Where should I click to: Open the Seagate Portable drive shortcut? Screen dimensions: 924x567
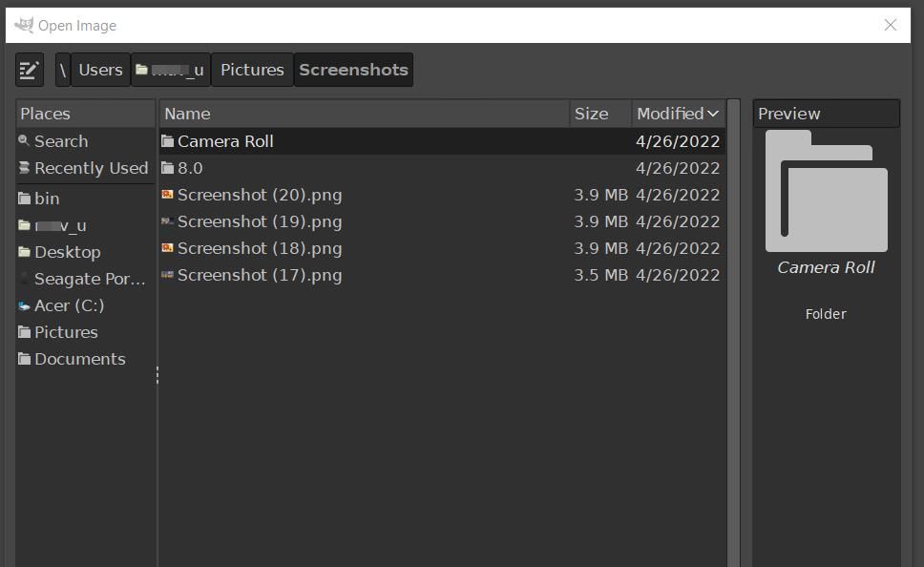pos(86,279)
